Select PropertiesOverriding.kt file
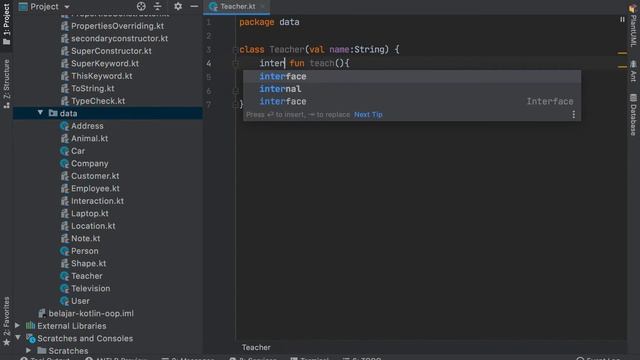This screenshot has width=640, height=360. pos(118,26)
